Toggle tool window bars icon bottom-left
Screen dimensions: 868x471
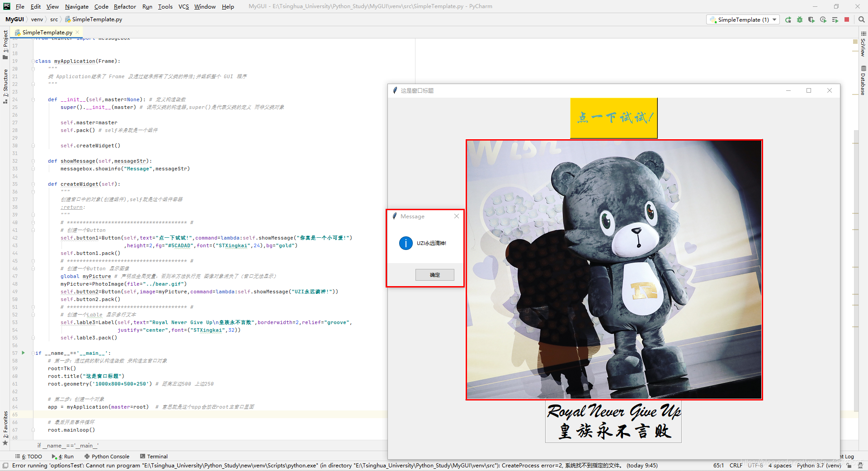[5, 466]
